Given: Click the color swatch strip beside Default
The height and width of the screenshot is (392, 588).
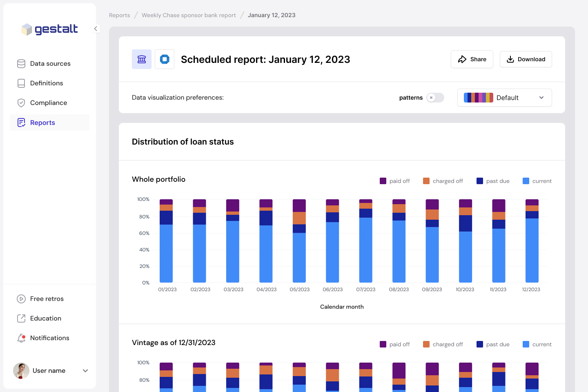Looking at the screenshot, I should (479, 98).
